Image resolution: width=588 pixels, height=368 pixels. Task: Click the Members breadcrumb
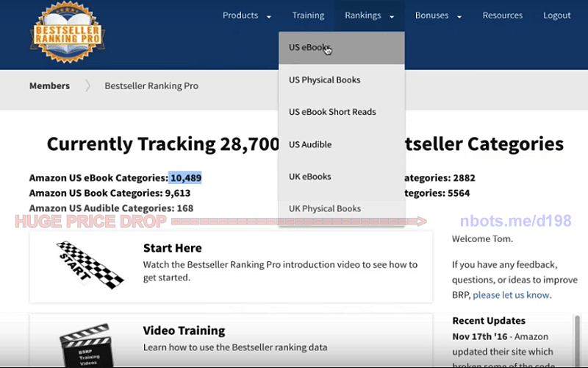(49, 86)
